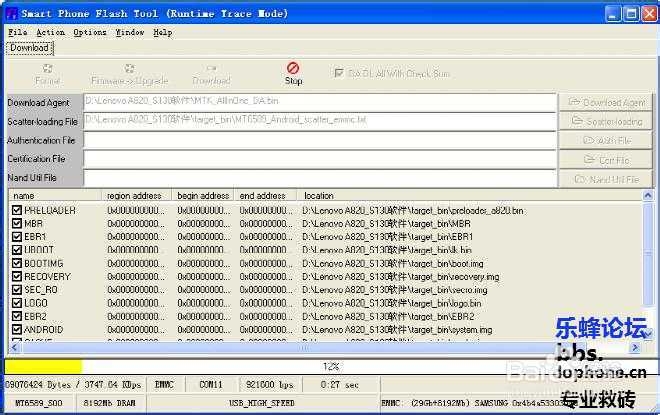Image resolution: width=660 pixels, height=415 pixels.
Task: Open the Action menu
Action: pyautogui.click(x=51, y=32)
